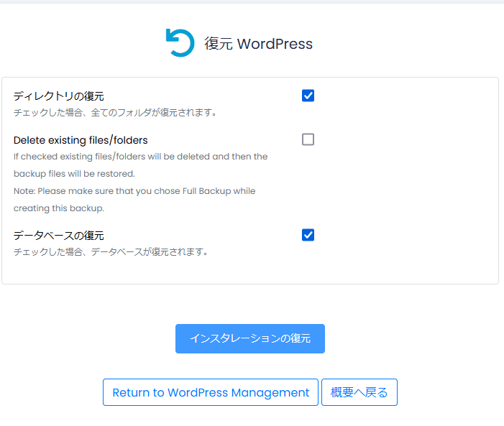Click the Delete existing files/folders label
Viewport: 504px width, 426px height.
tap(81, 140)
